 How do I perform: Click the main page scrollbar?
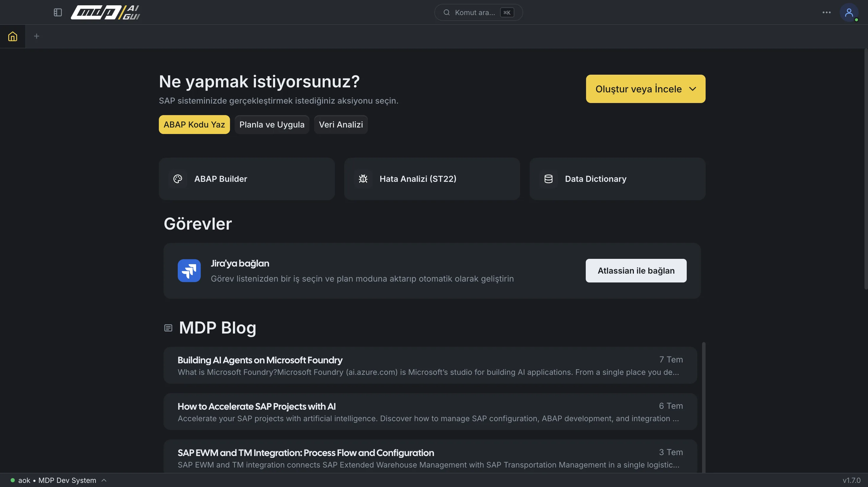[x=866, y=169]
